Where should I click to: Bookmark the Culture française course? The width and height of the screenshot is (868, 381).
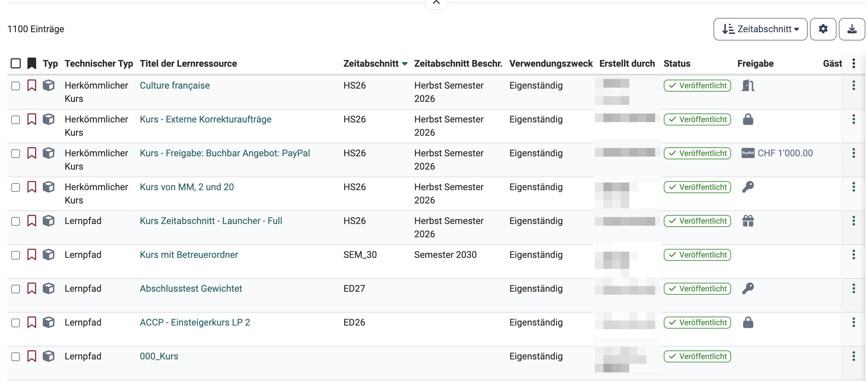coord(32,85)
